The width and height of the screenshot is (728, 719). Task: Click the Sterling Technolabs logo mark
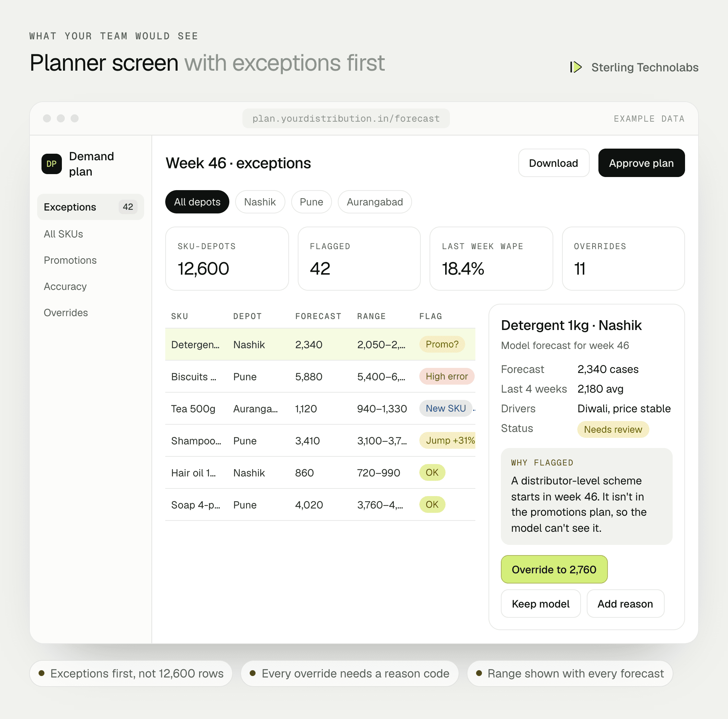(576, 67)
